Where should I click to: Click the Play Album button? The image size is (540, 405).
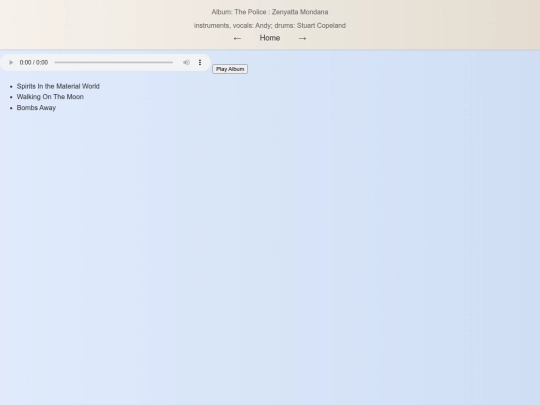pos(230,69)
